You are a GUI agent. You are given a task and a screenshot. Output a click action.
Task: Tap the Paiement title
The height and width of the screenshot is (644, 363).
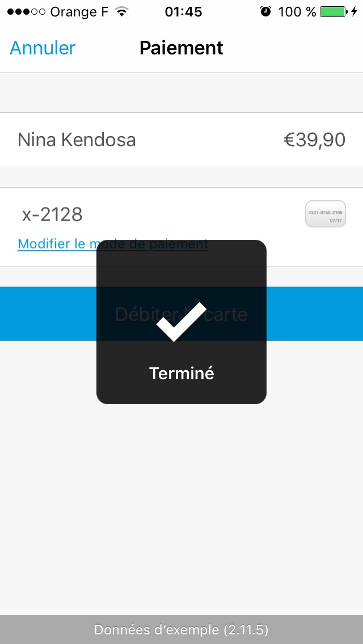tap(181, 48)
